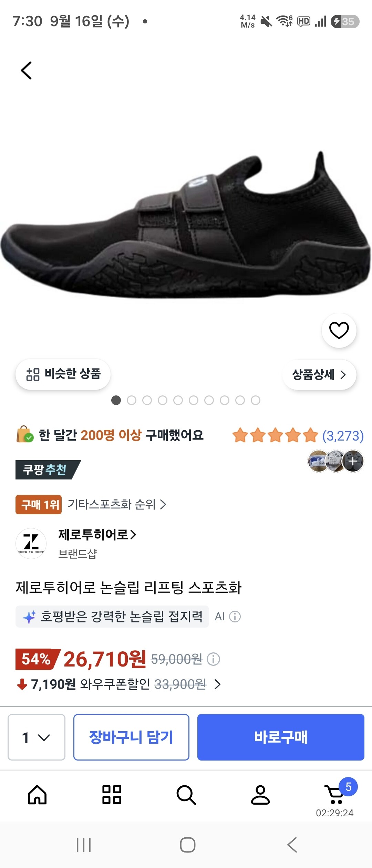Tap the price info icon beside 59,000원
The width and height of the screenshot is (372, 868).
click(213, 659)
